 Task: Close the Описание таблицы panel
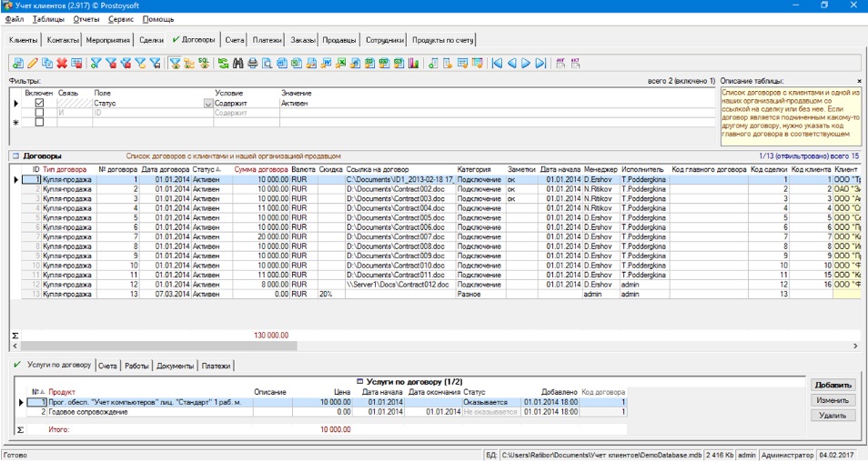click(859, 81)
